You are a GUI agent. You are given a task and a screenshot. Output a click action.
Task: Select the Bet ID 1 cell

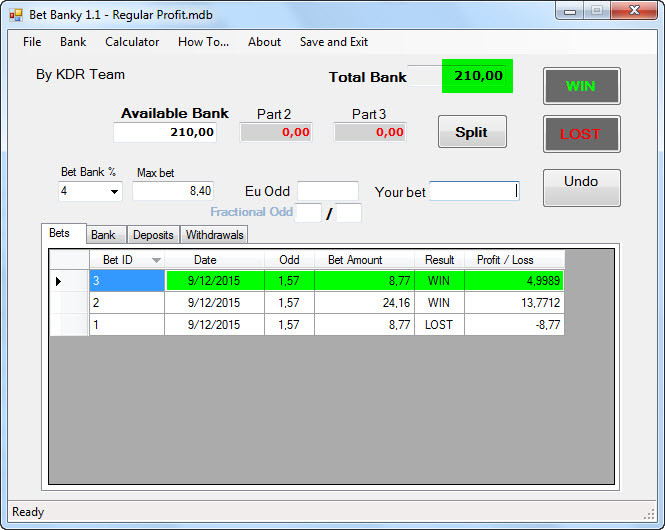click(127, 325)
